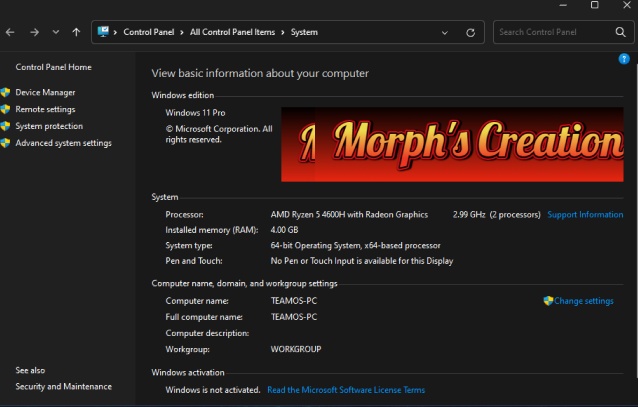The height and width of the screenshot is (407, 638).
Task: Go forward with the right arrow
Action: (x=35, y=32)
